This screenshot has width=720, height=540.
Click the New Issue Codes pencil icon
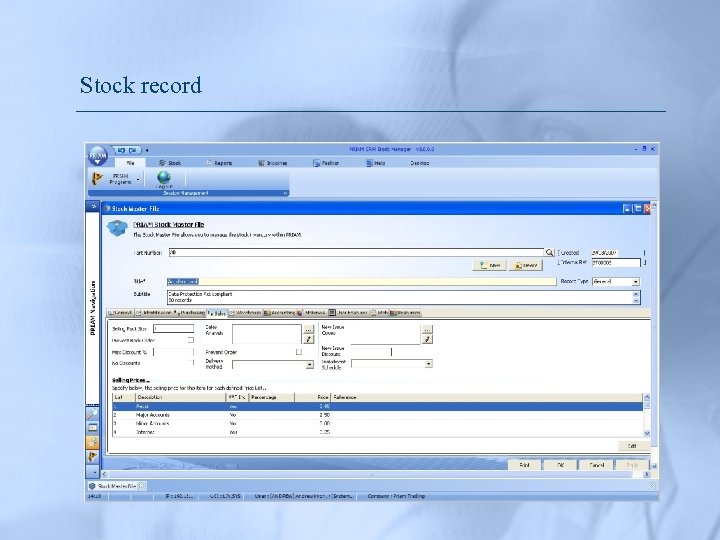(427, 339)
